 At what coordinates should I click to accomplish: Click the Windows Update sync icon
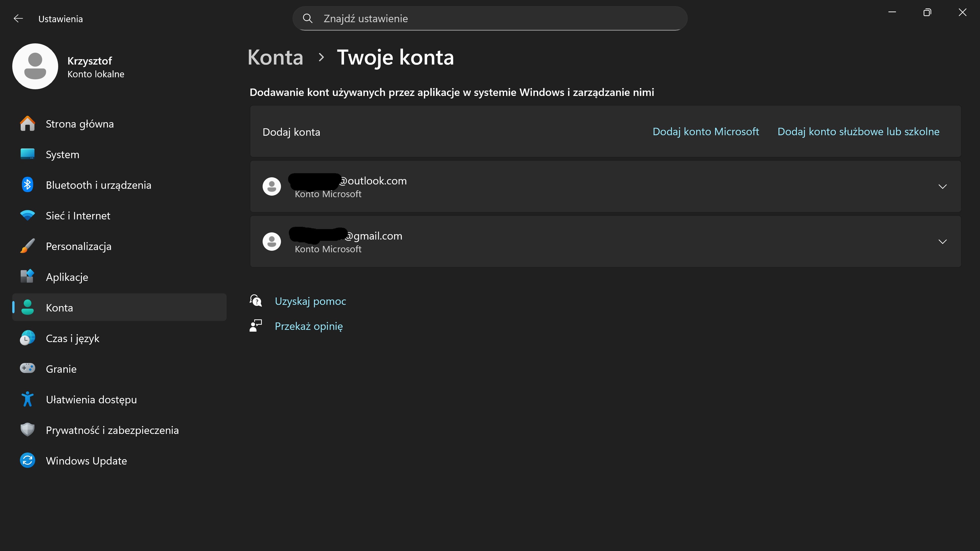point(27,460)
